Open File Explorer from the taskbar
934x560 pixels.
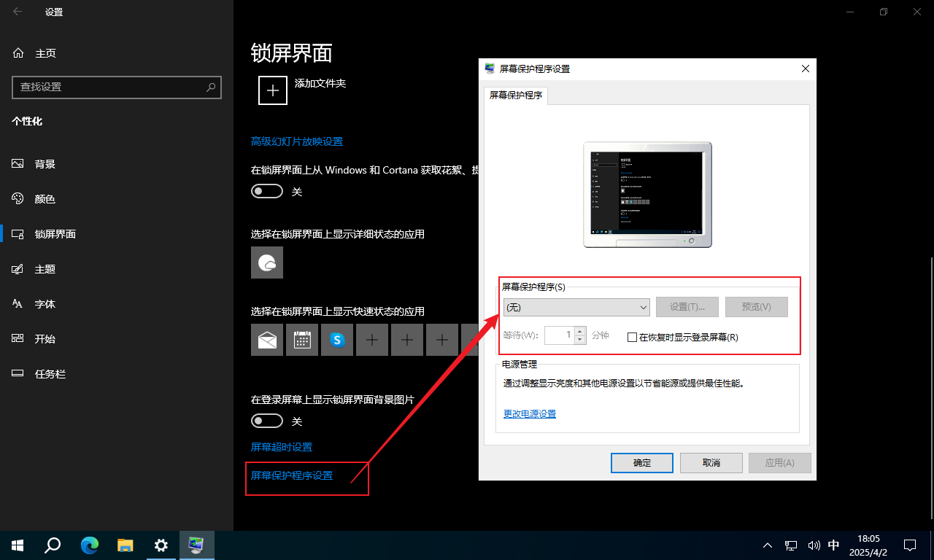pyautogui.click(x=126, y=545)
